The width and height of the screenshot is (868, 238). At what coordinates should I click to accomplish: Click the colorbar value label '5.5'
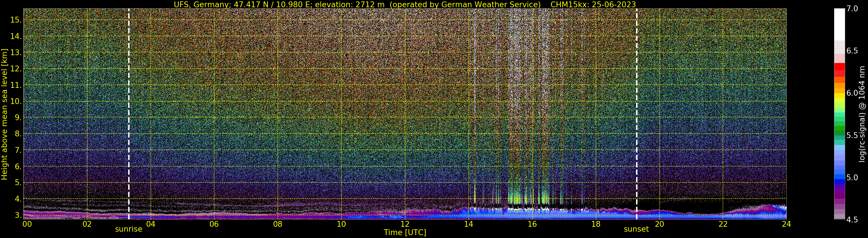[x=852, y=135]
